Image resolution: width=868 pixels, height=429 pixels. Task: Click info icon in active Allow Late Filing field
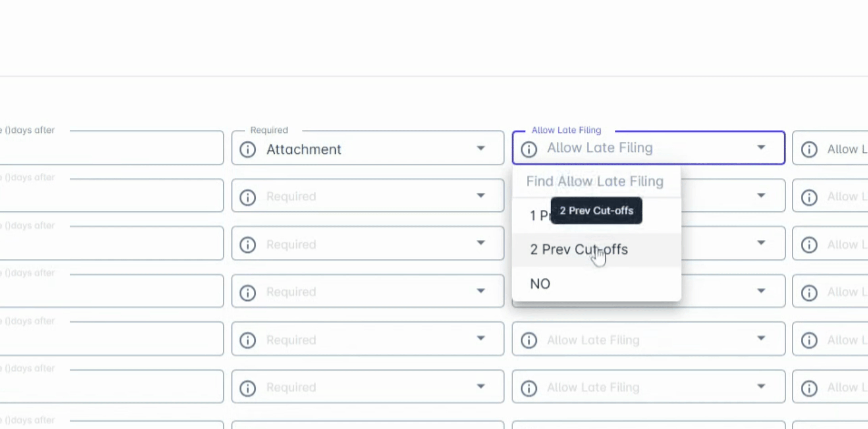point(529,149)
